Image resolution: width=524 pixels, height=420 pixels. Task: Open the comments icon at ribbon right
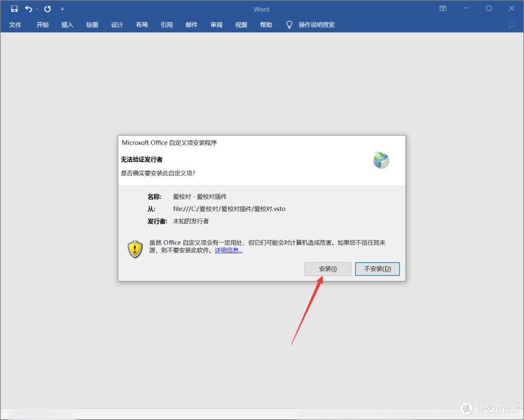coord(512,25)
